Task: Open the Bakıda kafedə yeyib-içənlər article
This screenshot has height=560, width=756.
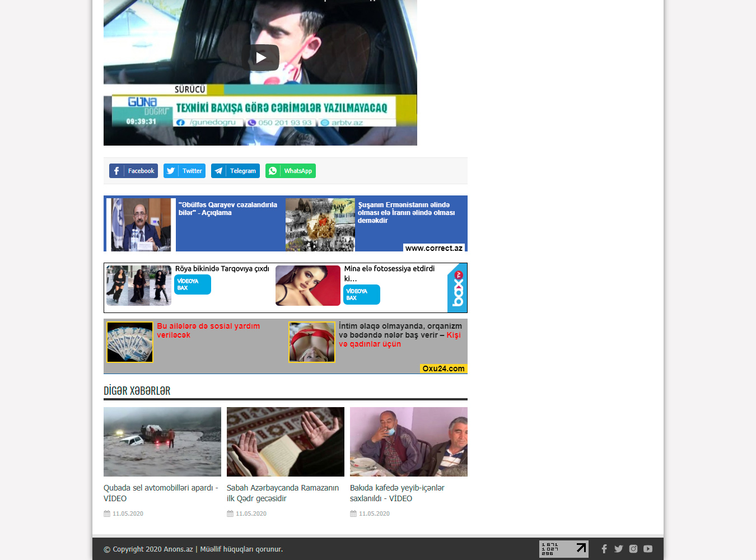Action: pyautogui.click(x=396, y=493)
